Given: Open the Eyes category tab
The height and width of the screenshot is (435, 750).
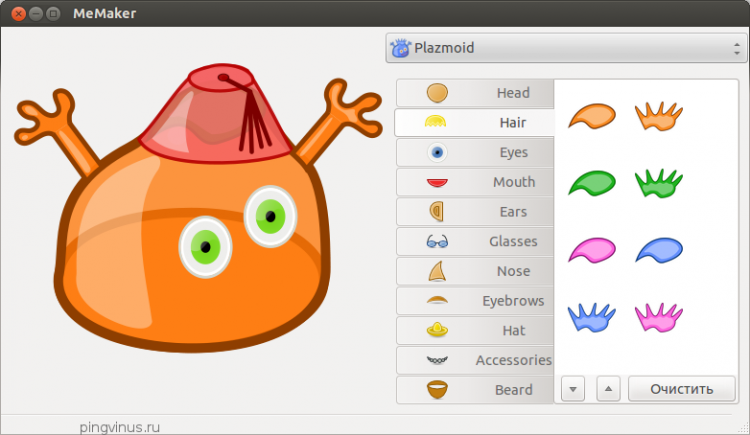Looking at the screenshot, I should (475, 153).
